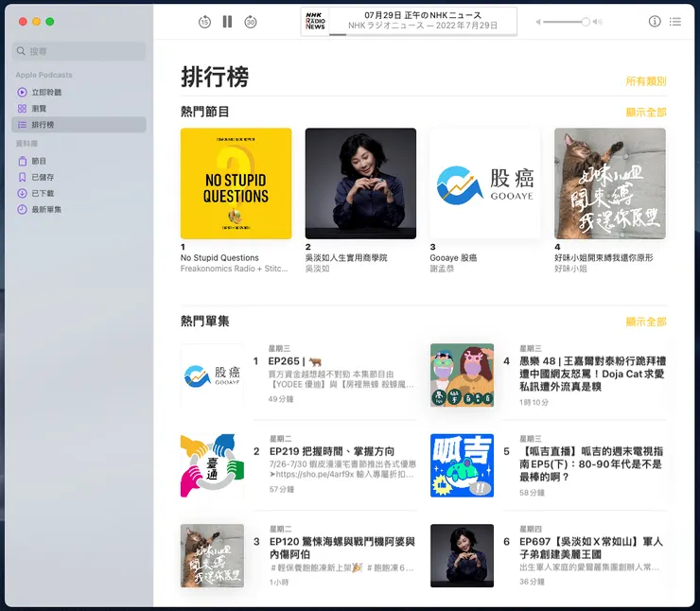Viewport: 700px width, 611px height.
Task: Click the 呱吉 artwork thumbnail
Action: 462,465
